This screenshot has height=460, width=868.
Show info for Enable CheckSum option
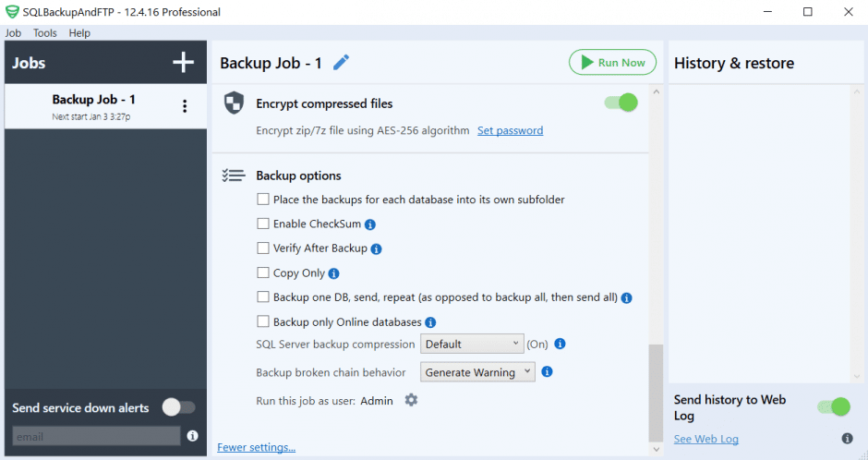tap(370, 224)
